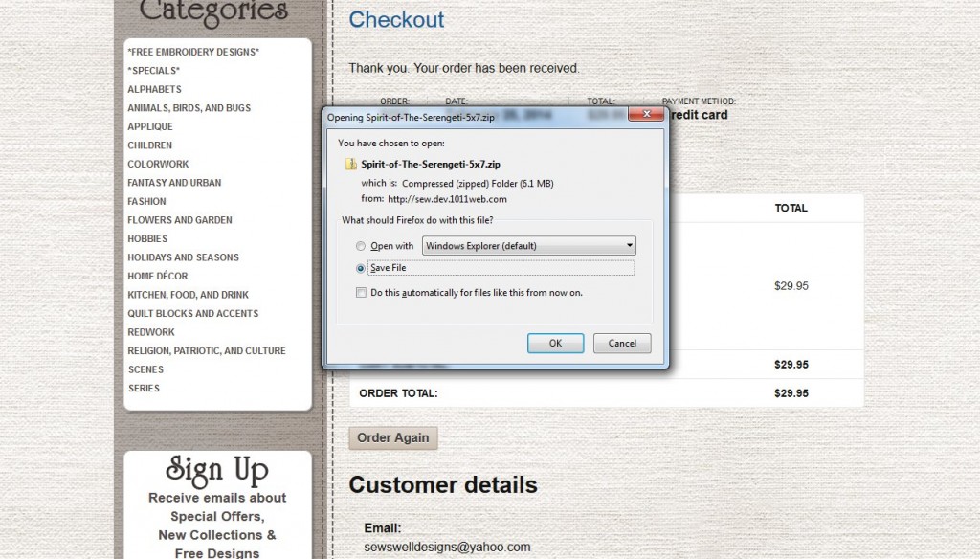This screenshot has width=980, height=559.
Task: Browse the Colorwork category
Action: [x=158, y=165]
